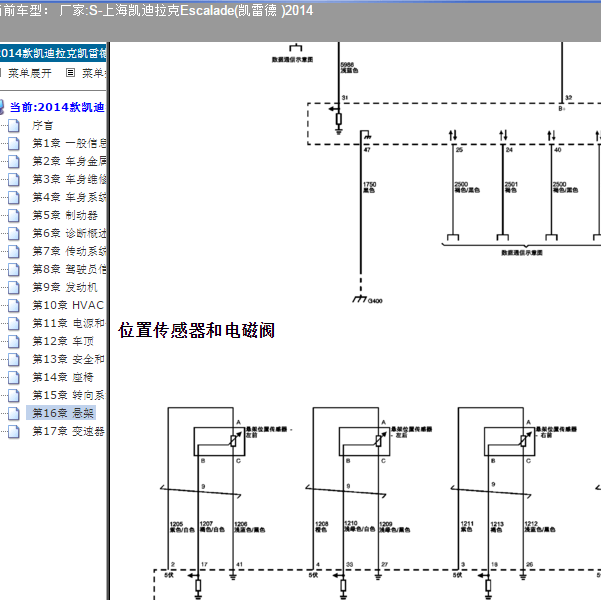This screenshot has width=601, height=600.
Task: Click document icon beside 第17章 变速器
Action: 14,432
